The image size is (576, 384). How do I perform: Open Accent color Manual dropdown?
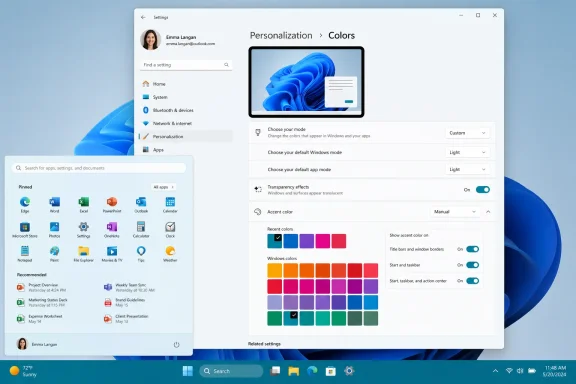click(x=455, y=212)
